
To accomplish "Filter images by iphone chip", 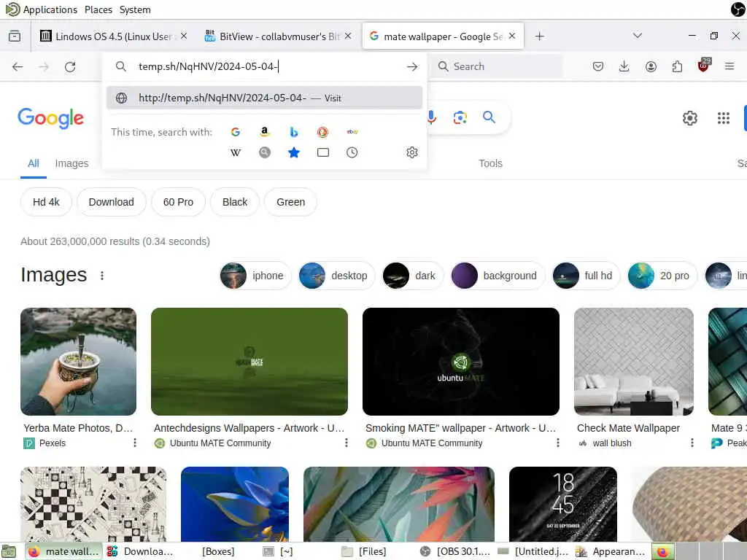I will click(255, 276).
